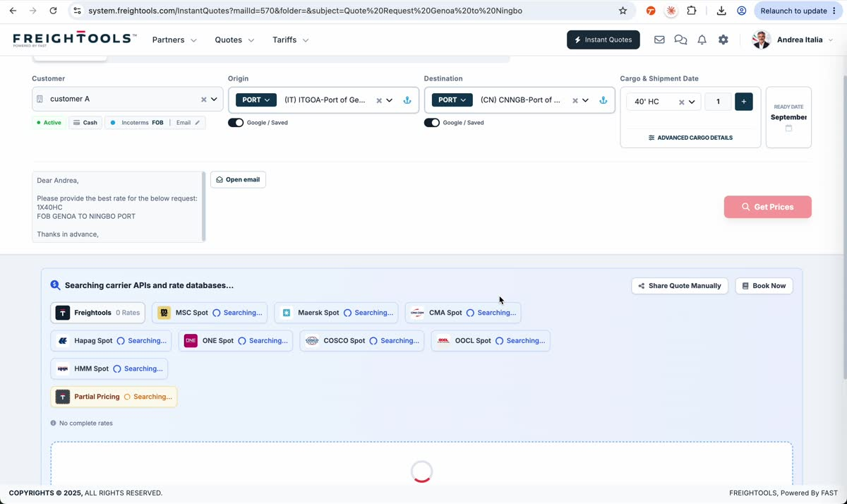The image size is (847, 504).
Task: Expand Andrea Italia account menu
Action: (x=830, y=40)
